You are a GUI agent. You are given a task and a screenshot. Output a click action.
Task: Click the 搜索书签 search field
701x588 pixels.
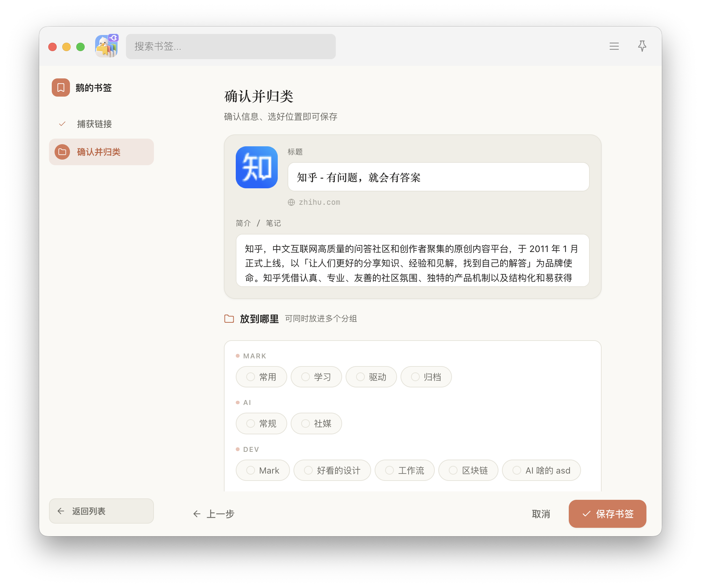(x=231, y=46)
